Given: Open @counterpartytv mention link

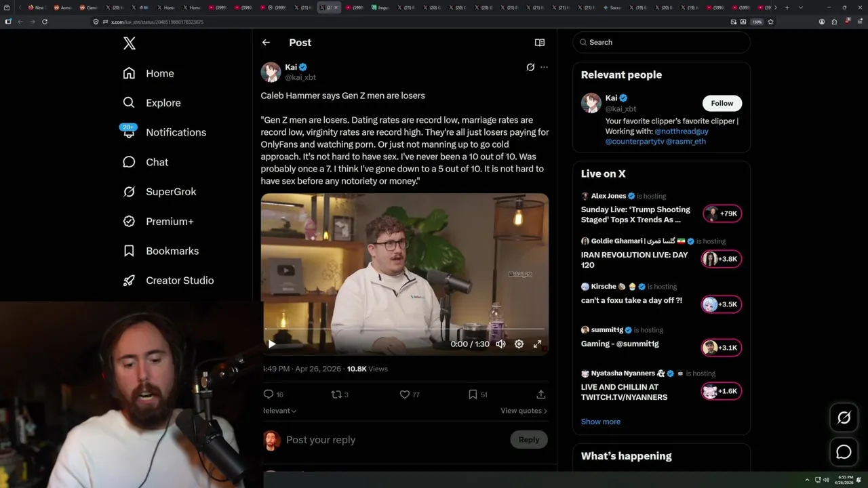Looking at the screenshot, I should [635, 142].
